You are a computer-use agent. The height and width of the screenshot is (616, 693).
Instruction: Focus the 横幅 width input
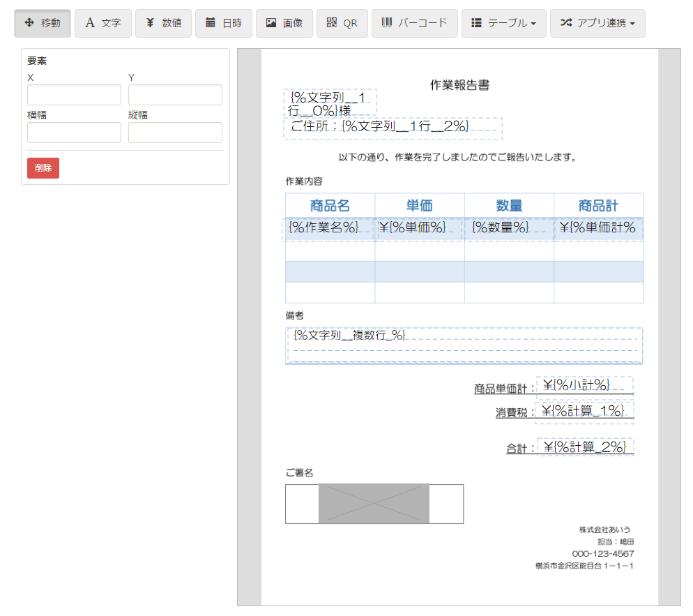74,133
